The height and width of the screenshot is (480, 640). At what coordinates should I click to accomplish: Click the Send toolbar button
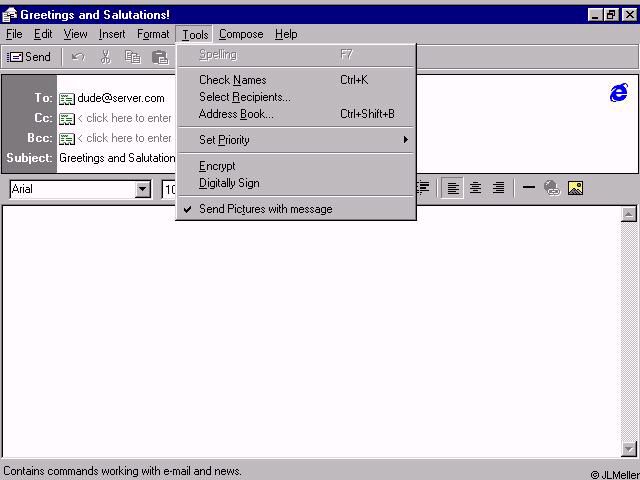[x=29, y=57]
